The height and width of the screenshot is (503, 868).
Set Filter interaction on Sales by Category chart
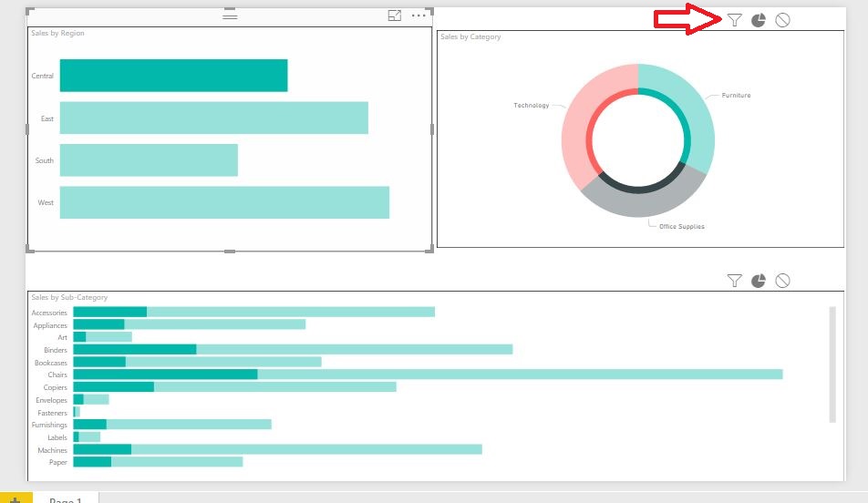[734, 20]
